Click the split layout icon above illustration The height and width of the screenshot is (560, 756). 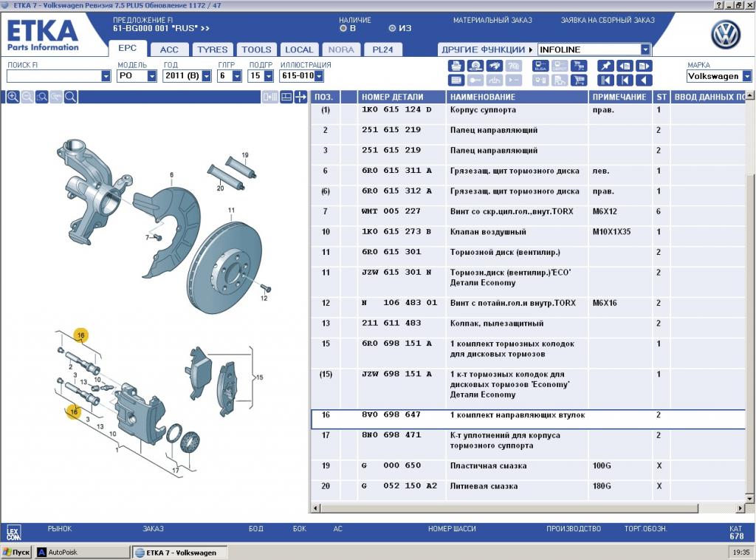(286, 97)
